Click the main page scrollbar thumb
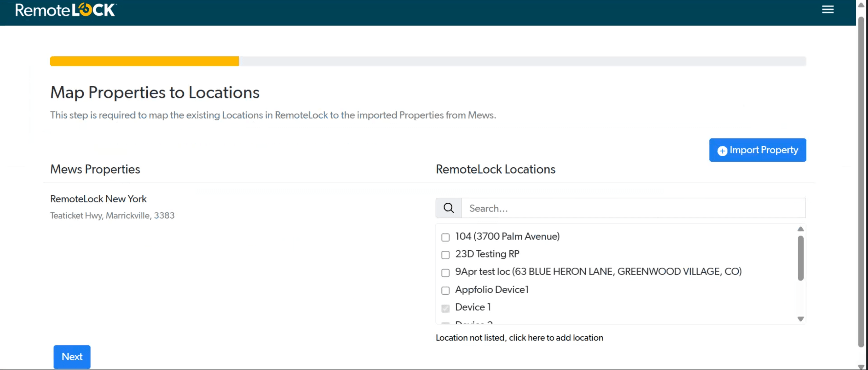 click(x=861, y=182)
